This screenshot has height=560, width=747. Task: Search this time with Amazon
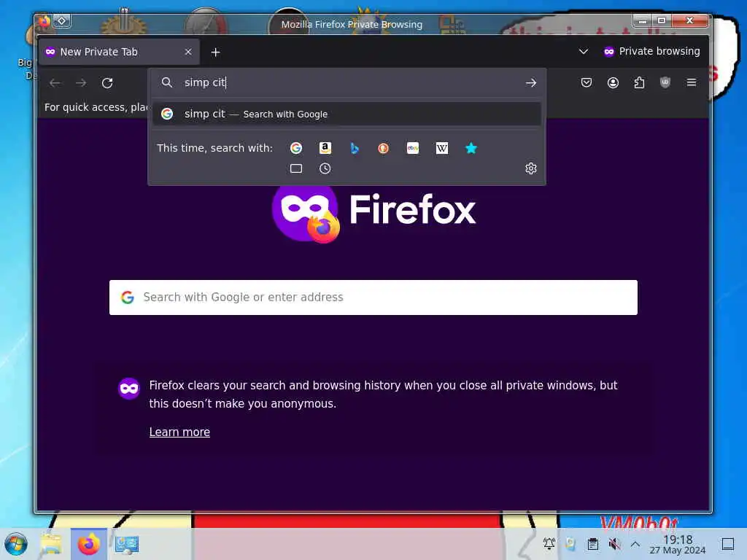(325, 148)
